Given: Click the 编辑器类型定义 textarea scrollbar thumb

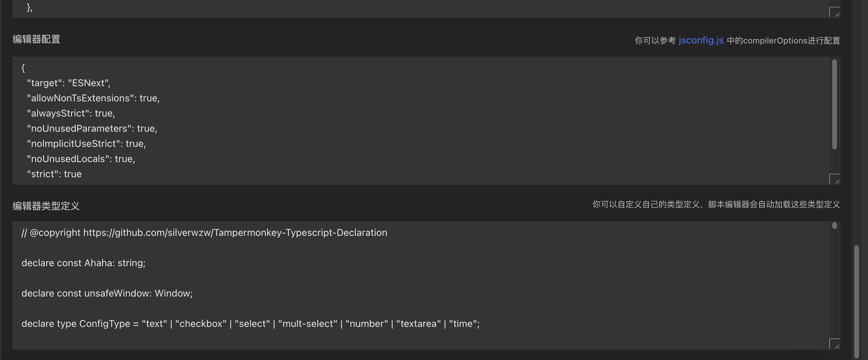Looking at the screenshot, I should click(x=834, y=226).
